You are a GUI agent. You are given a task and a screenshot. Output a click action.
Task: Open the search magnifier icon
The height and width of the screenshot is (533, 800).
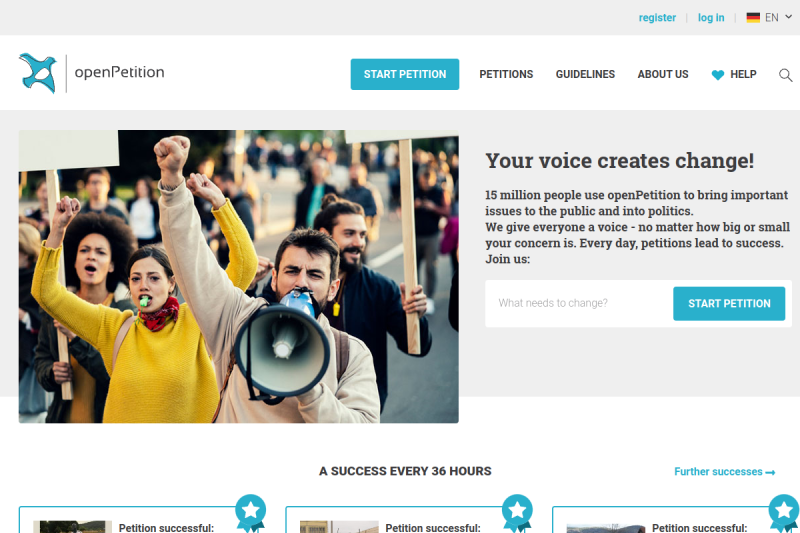coord(785,75)
